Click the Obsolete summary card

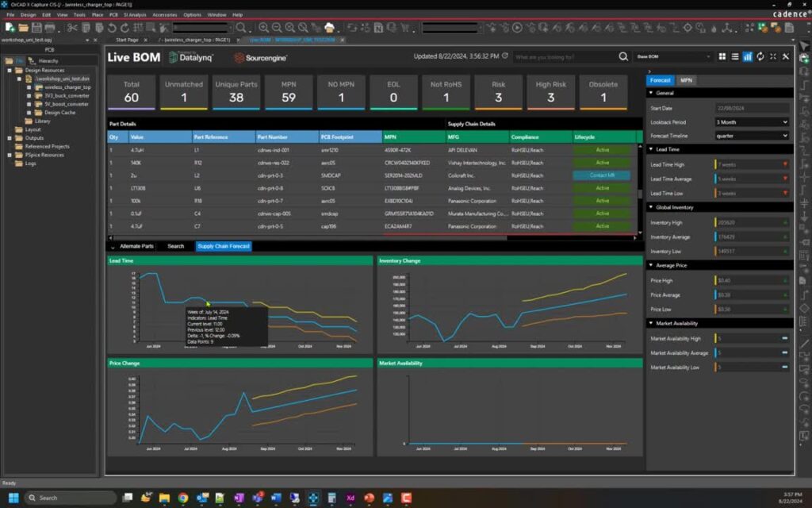tap(603, 92)
